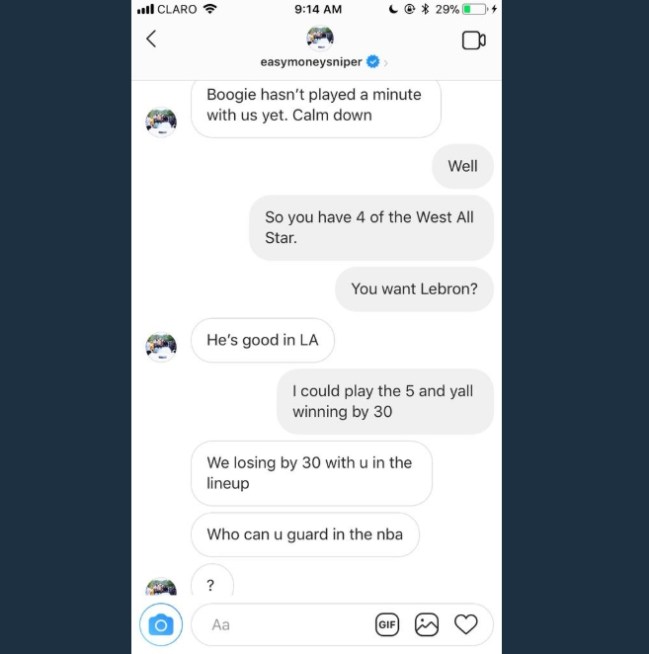
Task: Tap the verified badge next to easymoneysniper
Action: pos(372,62)
